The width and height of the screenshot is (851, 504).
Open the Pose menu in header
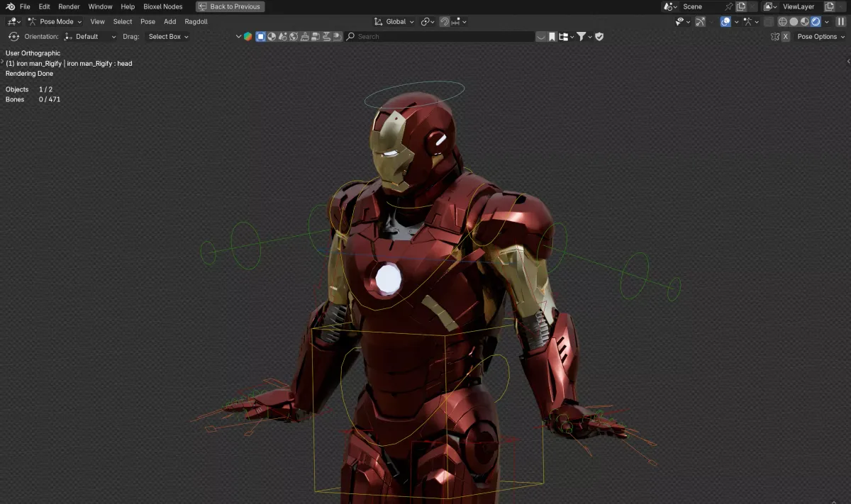click(148, 22)
